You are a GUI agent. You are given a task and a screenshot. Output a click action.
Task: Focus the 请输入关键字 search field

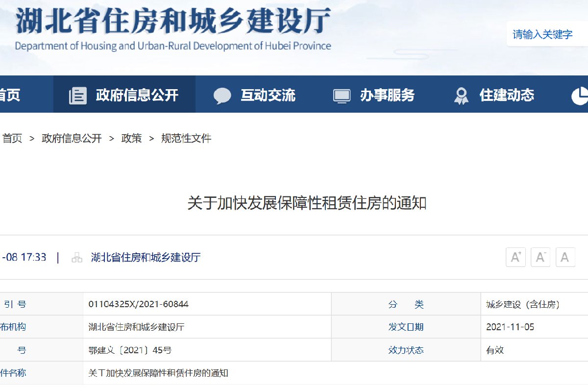tap(547, 34)
